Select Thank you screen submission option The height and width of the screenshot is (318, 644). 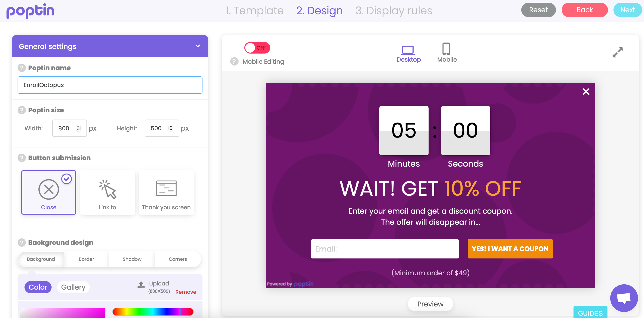[x=166, y=192]
